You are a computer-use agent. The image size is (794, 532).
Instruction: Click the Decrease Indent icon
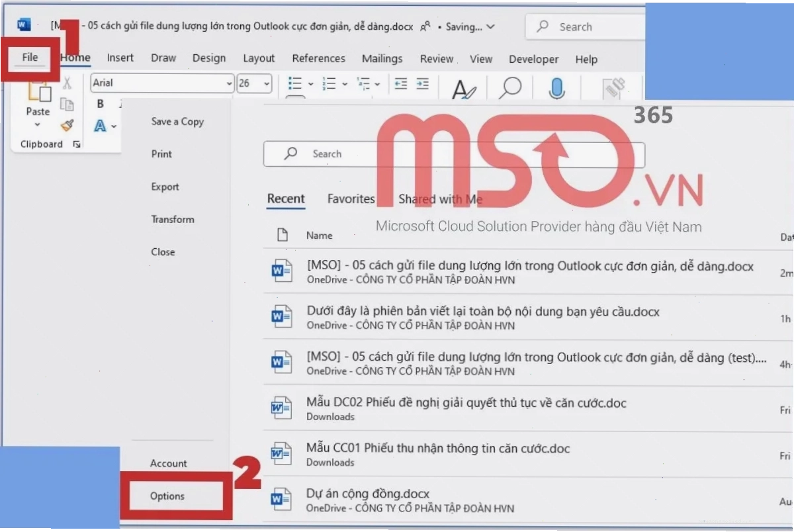pyautogui.click(x=401, y=84)
